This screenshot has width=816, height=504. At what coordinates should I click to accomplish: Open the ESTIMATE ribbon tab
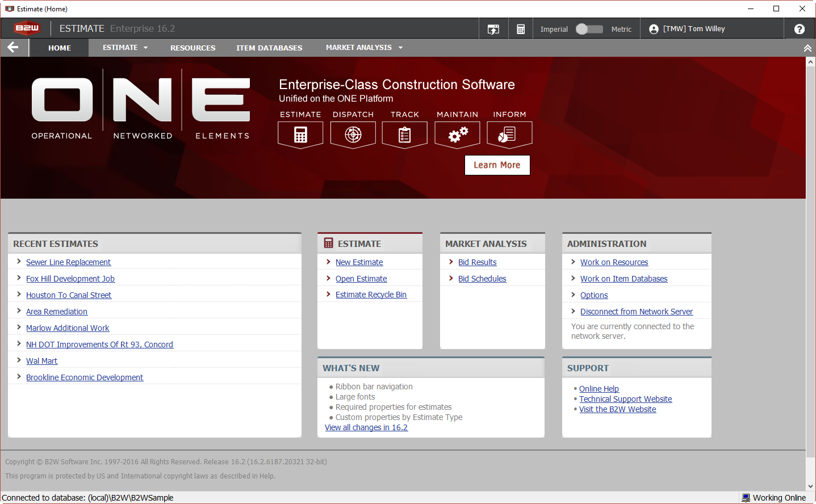[x=120, y=48]
